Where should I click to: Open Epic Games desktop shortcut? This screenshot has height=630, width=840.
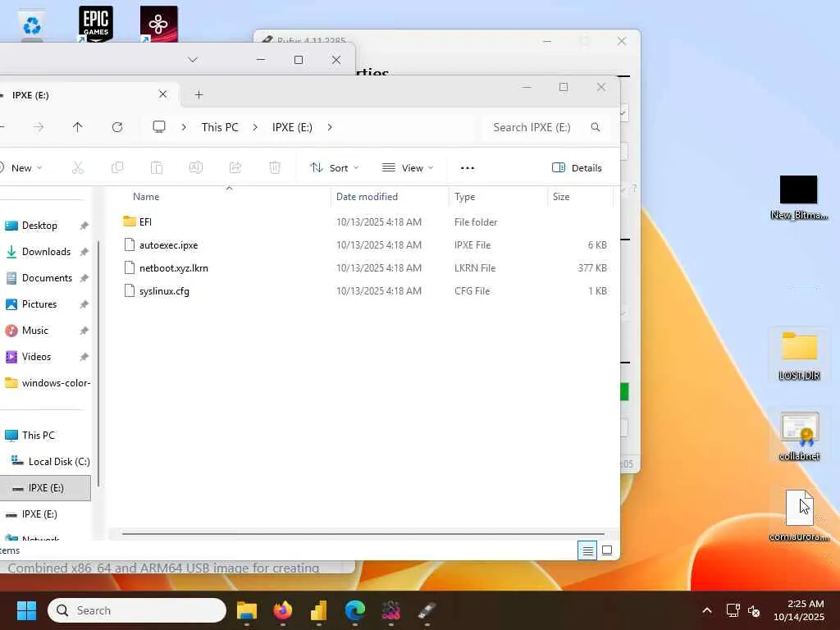(96, 24)
